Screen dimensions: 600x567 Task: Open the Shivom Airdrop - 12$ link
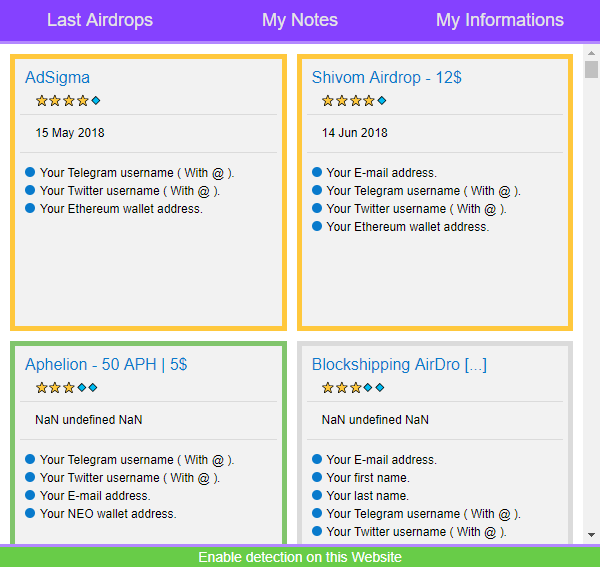(x=386, y=77)
